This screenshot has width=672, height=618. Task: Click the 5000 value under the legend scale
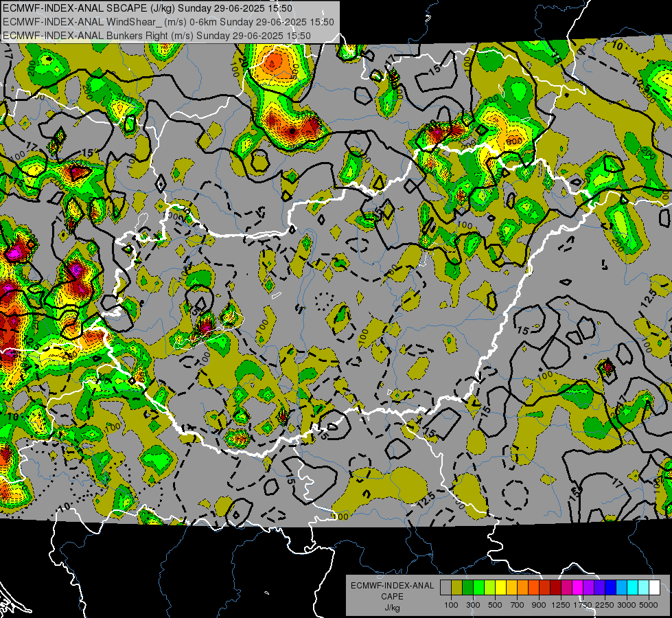pos(649,605)
